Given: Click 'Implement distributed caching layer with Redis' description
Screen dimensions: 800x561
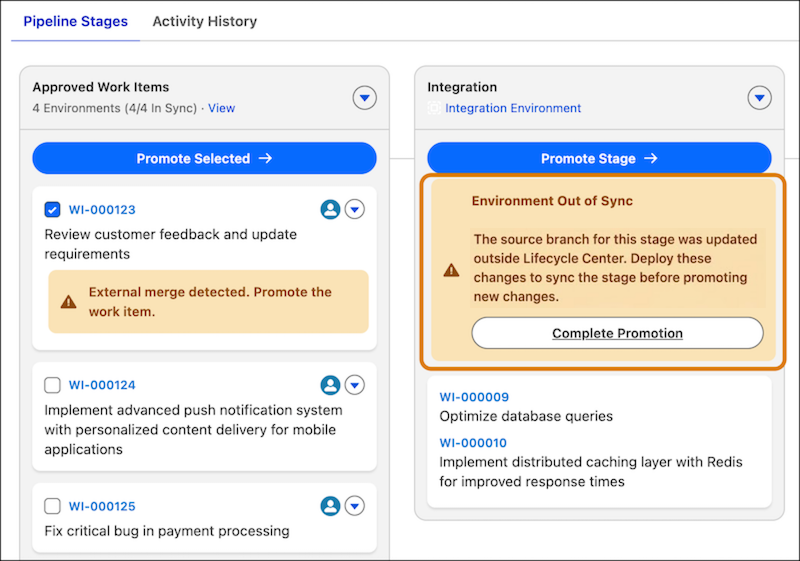Looking at the screenshot, I should (x=591, y=472).
